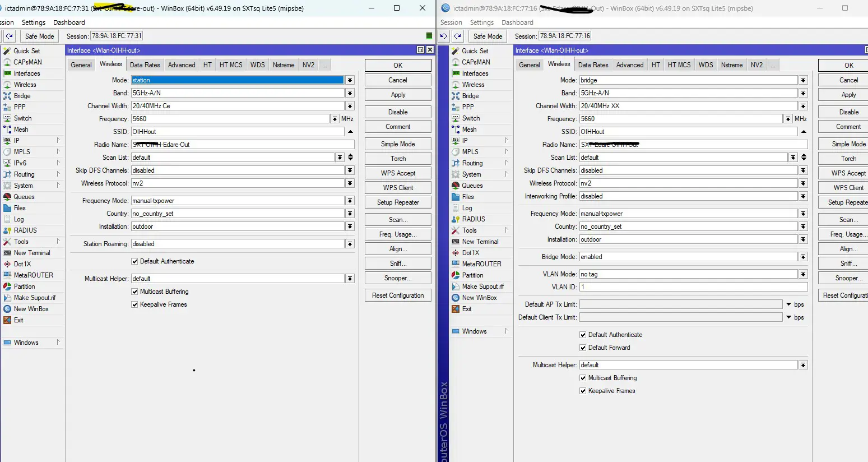Expand Channel Width dropdown showing 20/40MHz XX
This screenshot has width=868, height=462.
(803, 106)
